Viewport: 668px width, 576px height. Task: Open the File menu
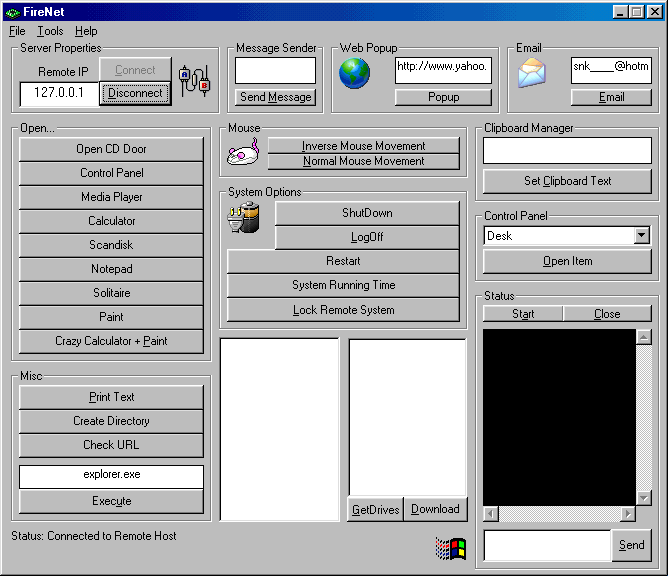click(17, 31)
